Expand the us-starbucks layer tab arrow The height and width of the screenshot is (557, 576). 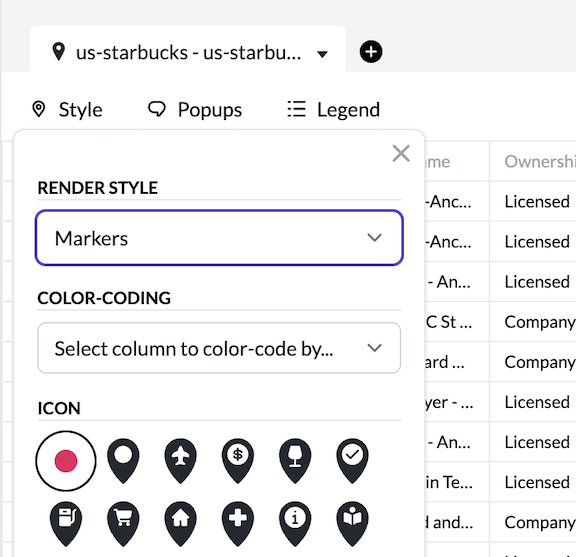click(322, 54)
